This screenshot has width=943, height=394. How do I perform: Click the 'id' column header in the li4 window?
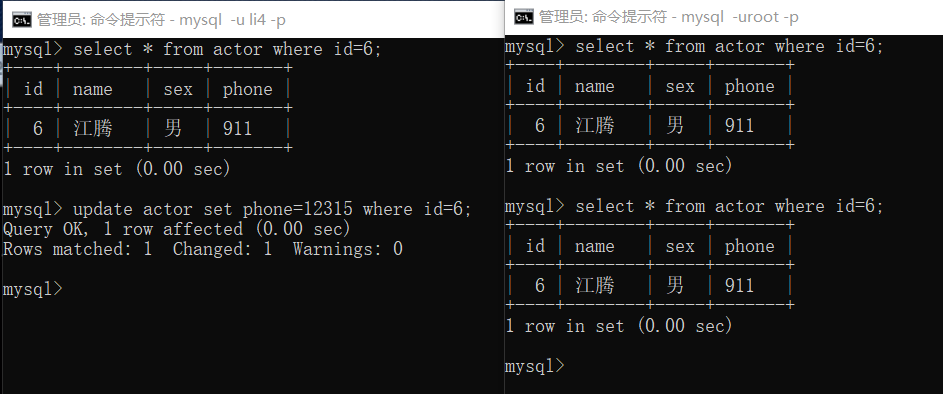tap(33, 89)
